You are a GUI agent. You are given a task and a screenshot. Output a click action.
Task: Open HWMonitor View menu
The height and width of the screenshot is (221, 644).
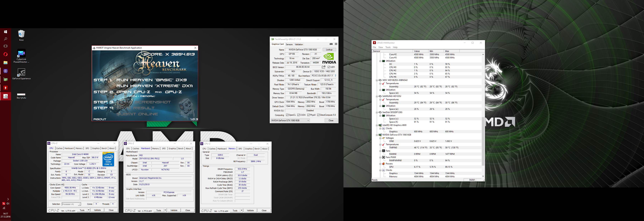tap(380, 47)
